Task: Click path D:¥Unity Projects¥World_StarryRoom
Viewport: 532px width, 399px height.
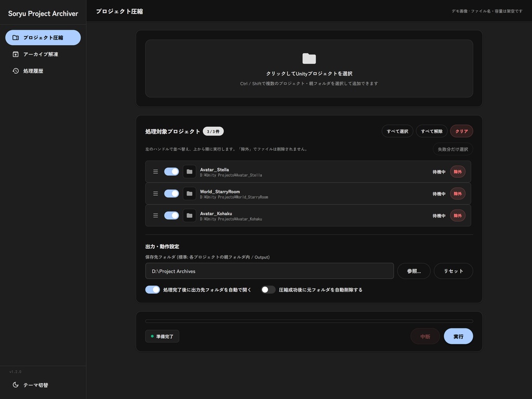Action: tap(234, 197)
